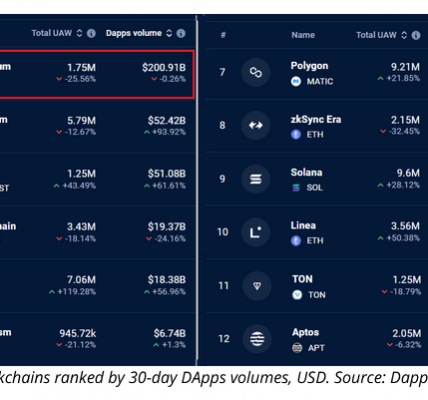The image size is (428, 400).
Task: Click the zkSync Era arrows logo icon
Action: click(256, 125)
